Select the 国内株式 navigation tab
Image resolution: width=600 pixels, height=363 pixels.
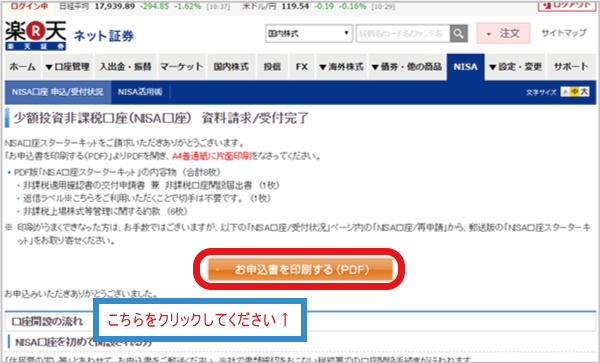point(231,67)
